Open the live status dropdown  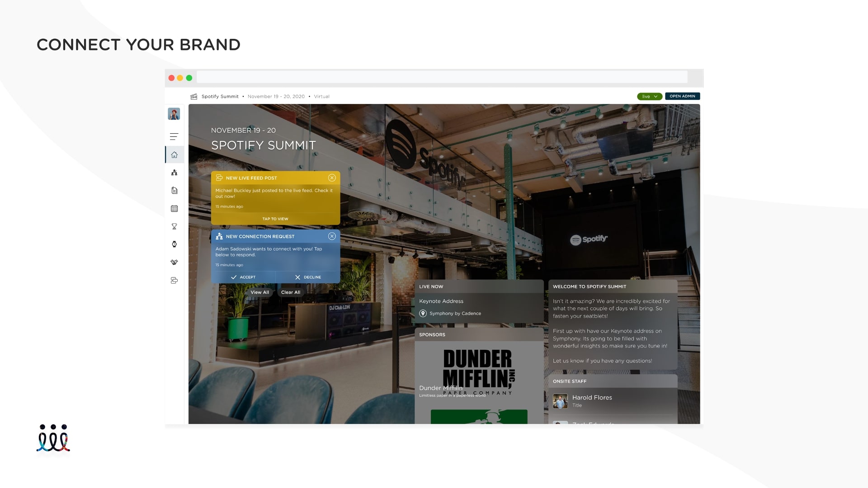650,96
